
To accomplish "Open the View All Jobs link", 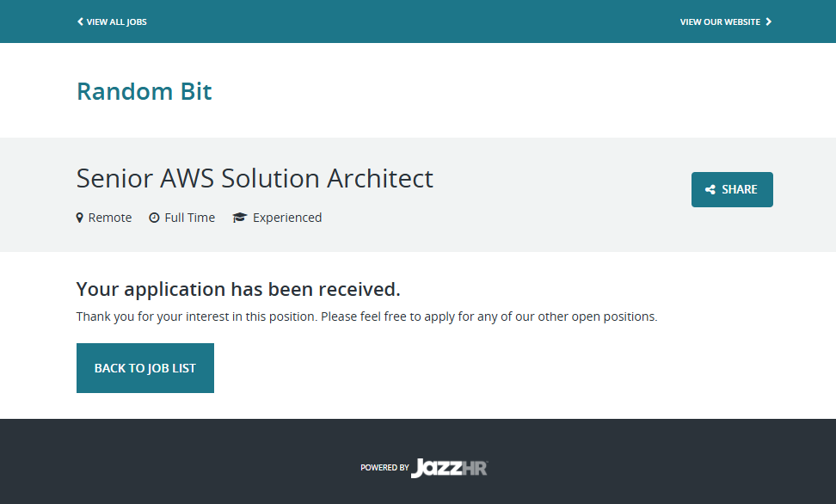I will (116, 22).
